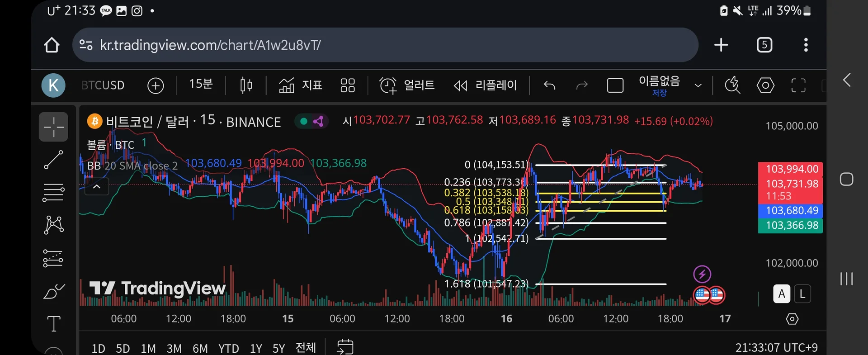
Task: Toggle logarithmic scale L button
Action: coord(802,294)
